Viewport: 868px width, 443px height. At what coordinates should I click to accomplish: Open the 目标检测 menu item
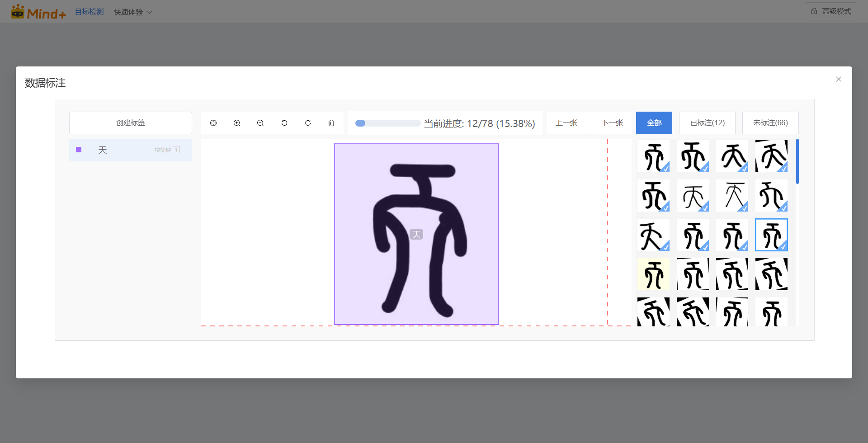(89, 12)
